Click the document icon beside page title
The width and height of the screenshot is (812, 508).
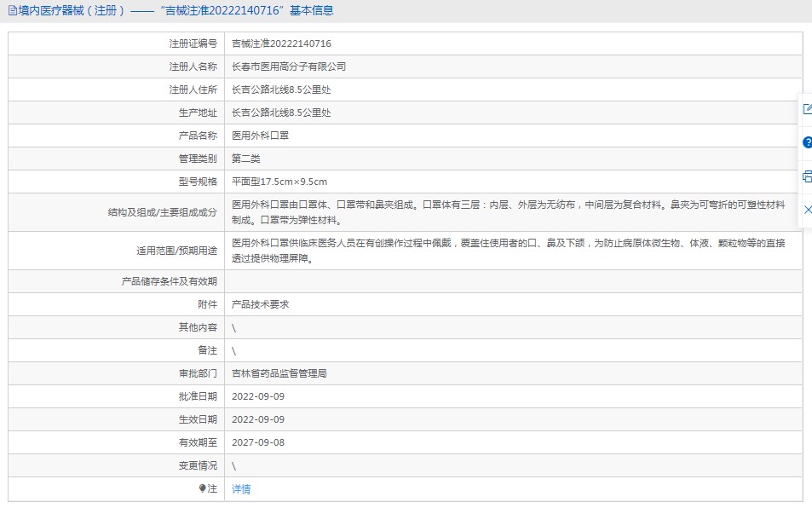[13, 10]
